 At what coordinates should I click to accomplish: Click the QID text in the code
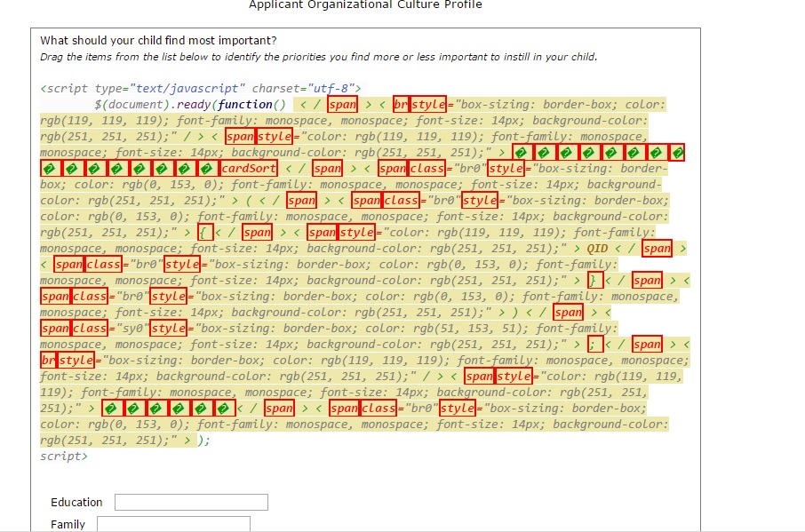coord(597,249)
